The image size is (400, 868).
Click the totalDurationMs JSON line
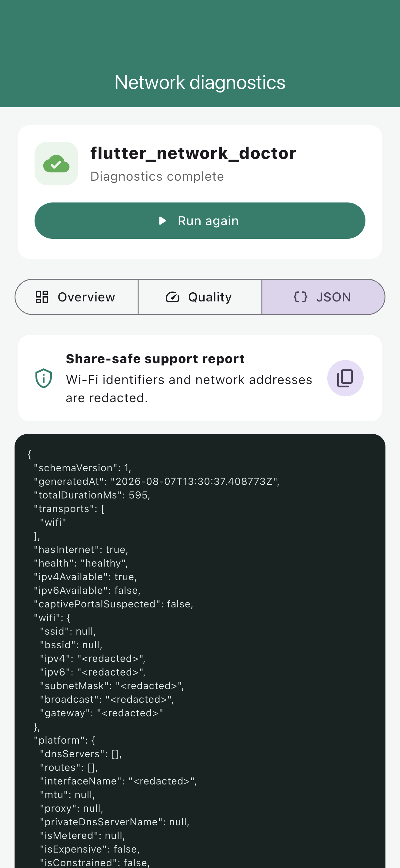[x=92, y=495]
